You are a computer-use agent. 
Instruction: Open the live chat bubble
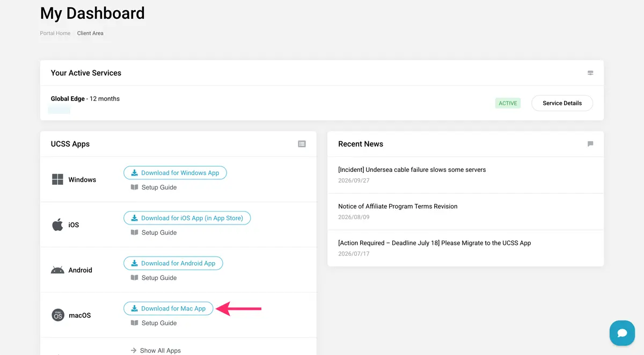[x=622, y=333]
